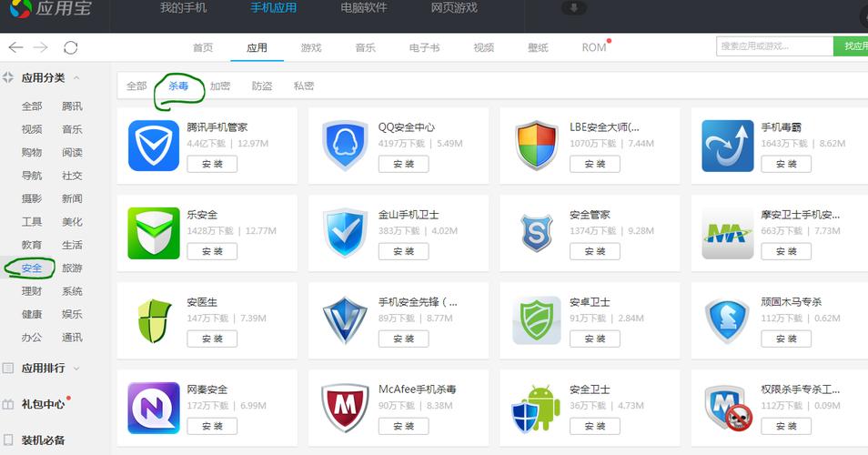This screenshot has width=868, height=455.
Task: Open the 安全管家 S shield icon
Action: click(x=537, y=233)
